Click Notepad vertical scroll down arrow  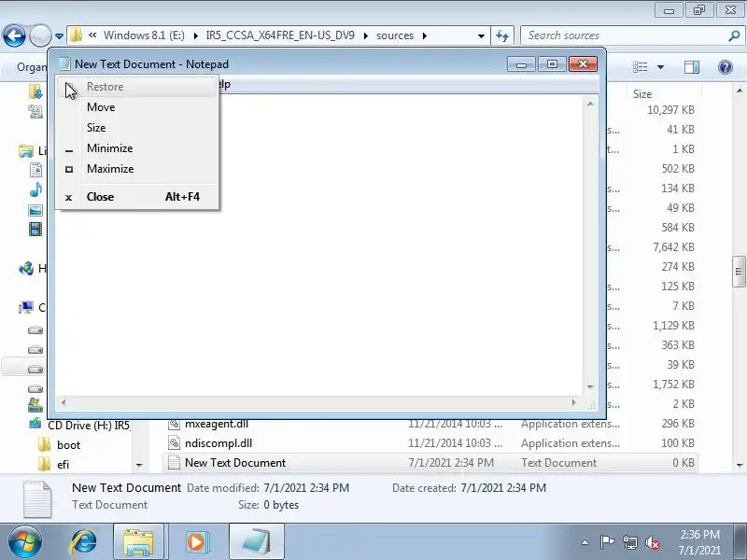[590, 386]
